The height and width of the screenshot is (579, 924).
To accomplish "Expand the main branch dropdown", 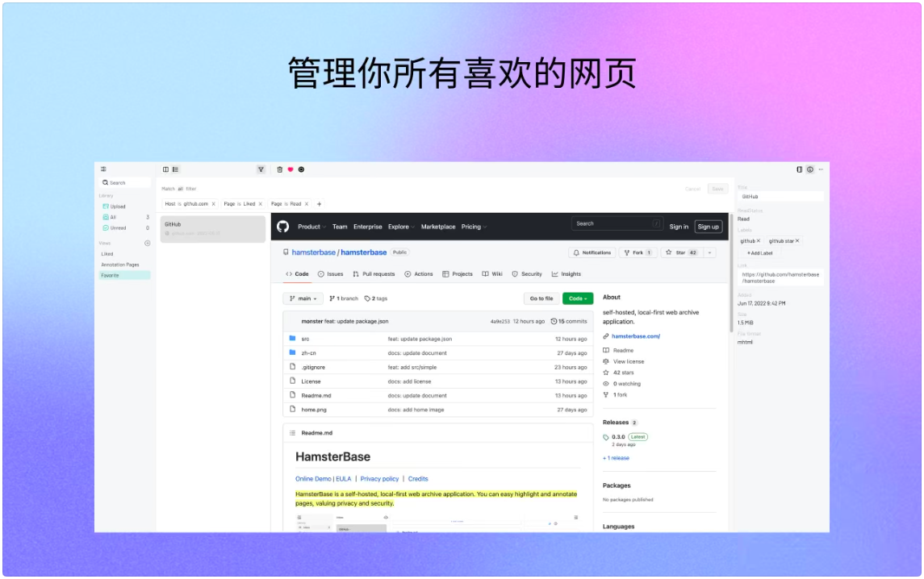I will [x=303, y=298].
